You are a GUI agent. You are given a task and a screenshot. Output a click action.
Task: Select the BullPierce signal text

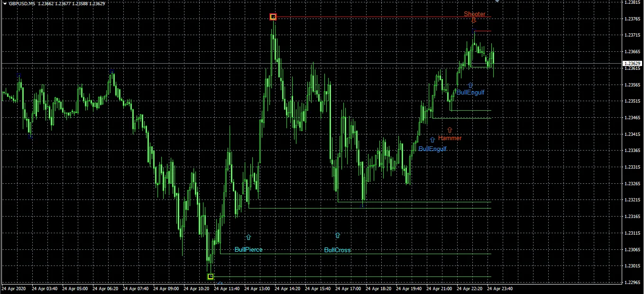(x=248, y=249)
